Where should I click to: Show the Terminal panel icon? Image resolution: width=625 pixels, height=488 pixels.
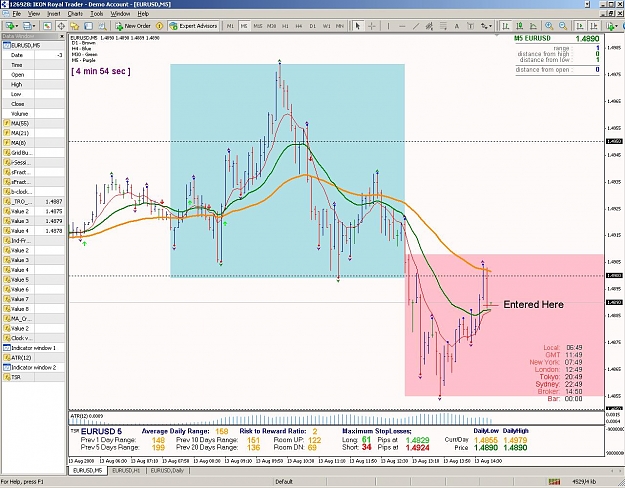tap(88, 26)
